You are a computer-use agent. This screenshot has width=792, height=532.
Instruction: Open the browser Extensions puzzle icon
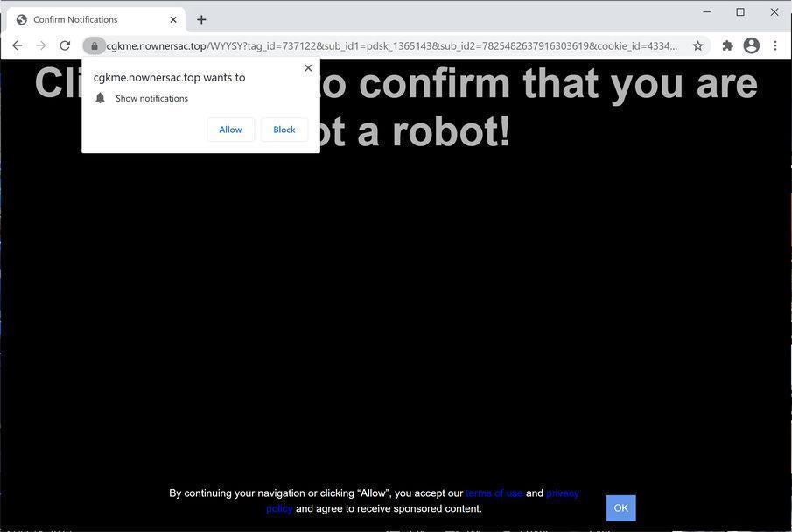pyautogui.click(x=726, y=45)
